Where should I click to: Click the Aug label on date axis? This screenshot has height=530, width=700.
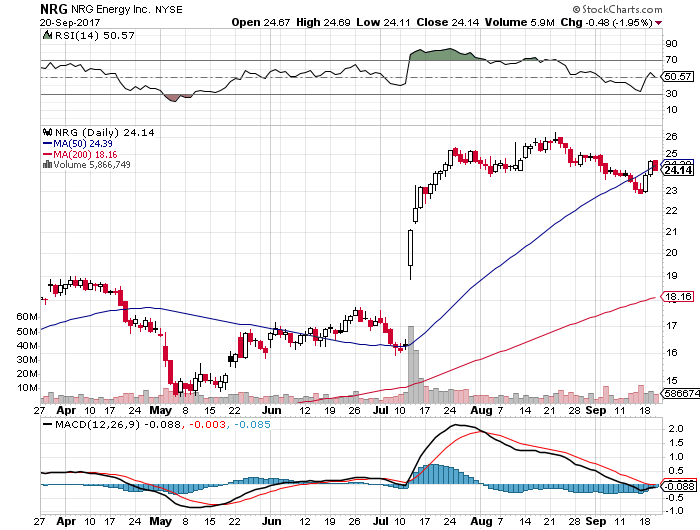[483, 410]
